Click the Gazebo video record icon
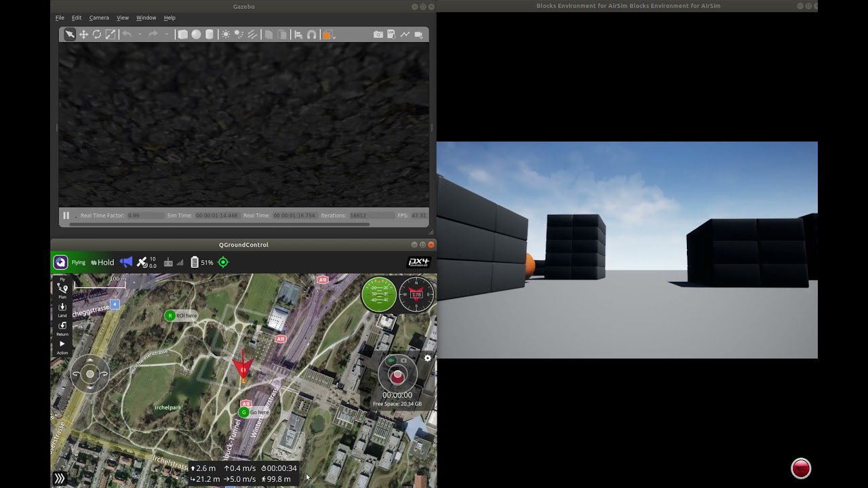 pyautogui.click(x=418, y=35)
